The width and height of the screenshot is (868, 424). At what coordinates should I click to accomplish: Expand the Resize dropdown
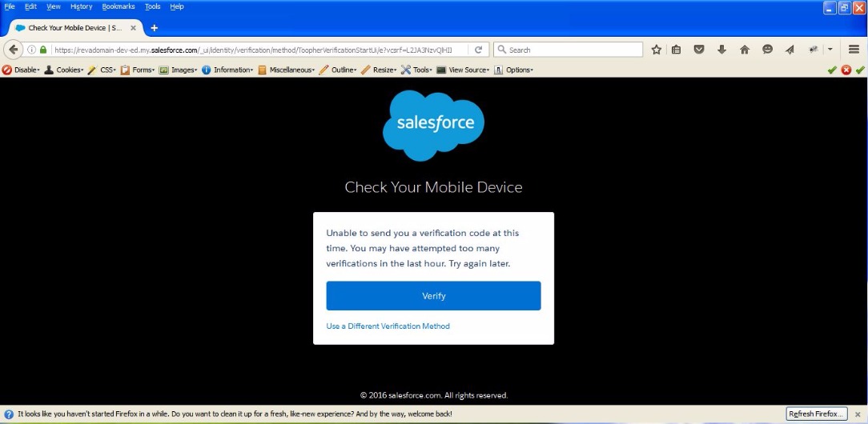pos(379,70)
